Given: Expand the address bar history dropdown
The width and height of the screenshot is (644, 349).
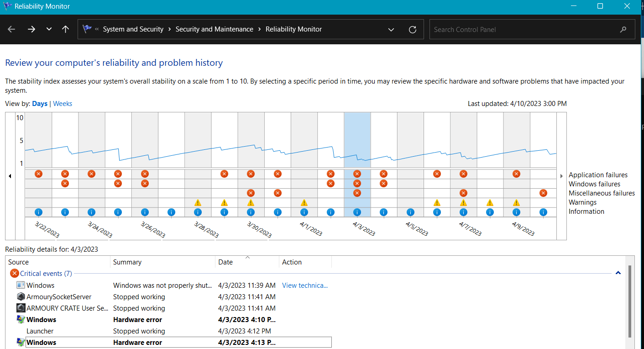Looking at the screenshot, I should 391,29.
